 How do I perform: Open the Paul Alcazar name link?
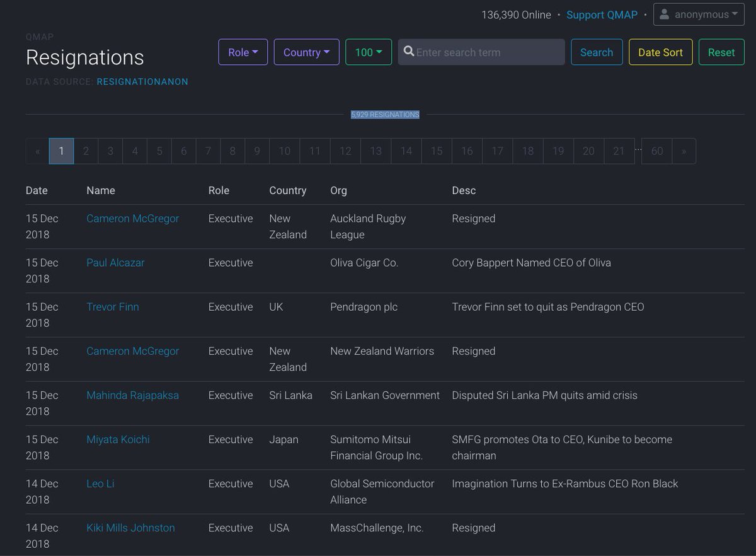(x=115, y=263)
